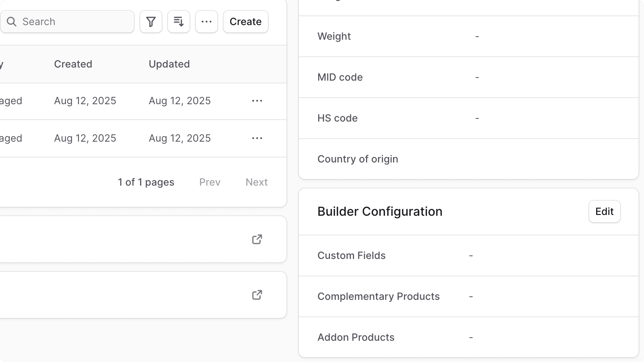Select the first table row dated Aug 12
The height and width of the screenshot is (362, 644).
pyautogui.click(x=116, y=101)
